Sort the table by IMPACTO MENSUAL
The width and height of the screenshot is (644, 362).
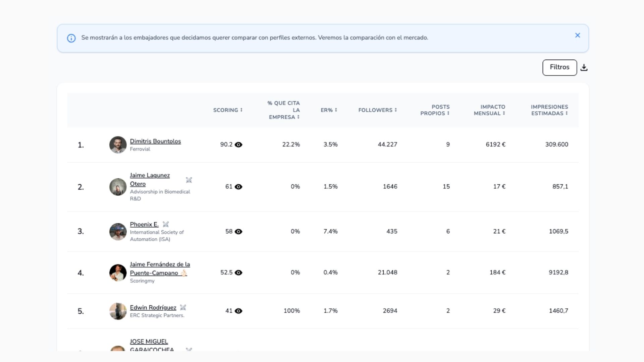click(x=489, y=110)
